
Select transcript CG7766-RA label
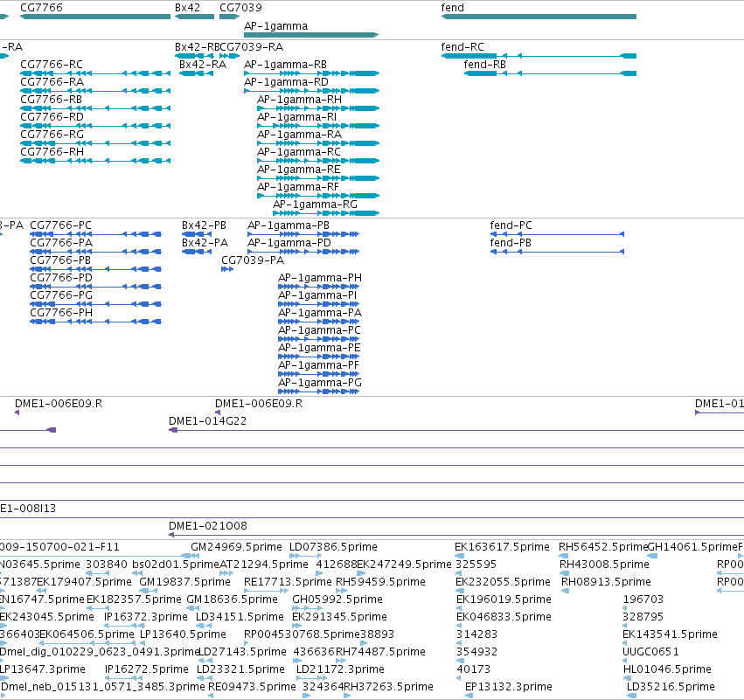coord(52,82)
